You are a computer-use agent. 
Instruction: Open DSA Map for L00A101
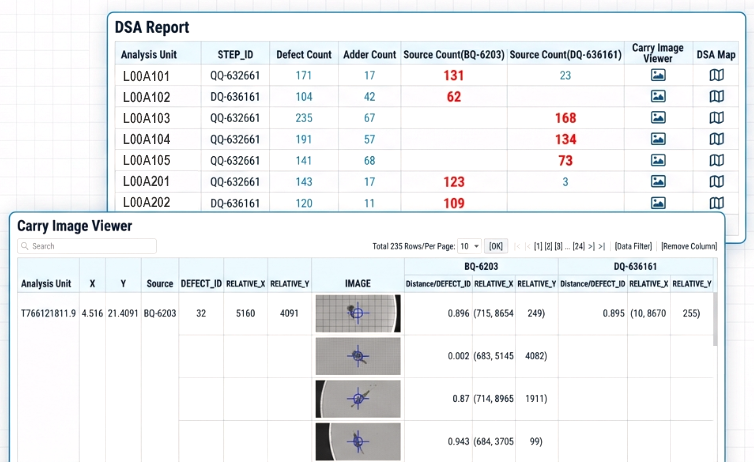click(x=715, y=75)
